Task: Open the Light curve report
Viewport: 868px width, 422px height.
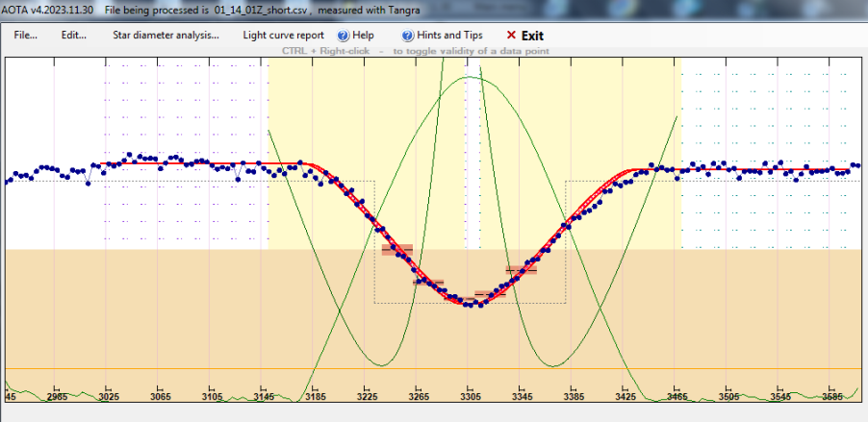Action: coord(283,36)
